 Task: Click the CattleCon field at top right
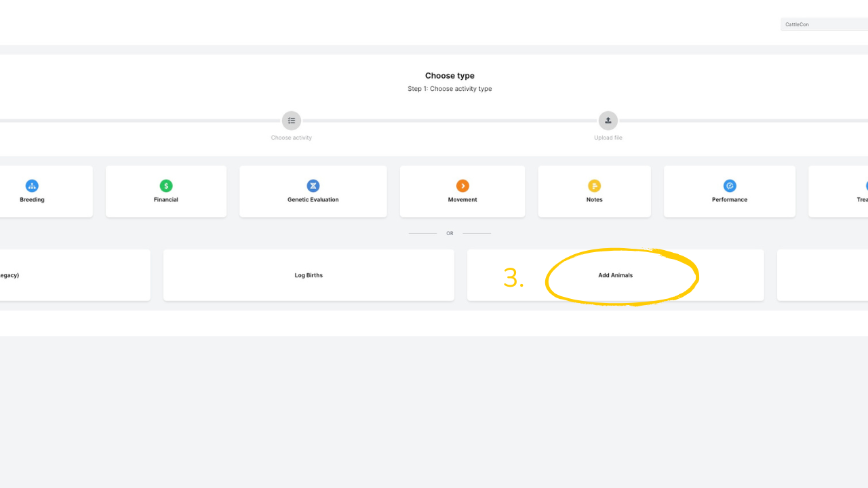(x=824, y=24)
